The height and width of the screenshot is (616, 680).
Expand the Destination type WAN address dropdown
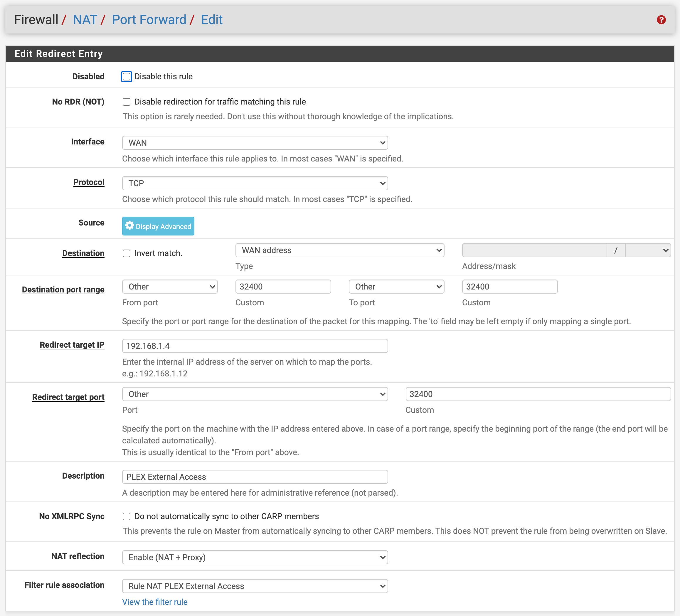(339, 250)
